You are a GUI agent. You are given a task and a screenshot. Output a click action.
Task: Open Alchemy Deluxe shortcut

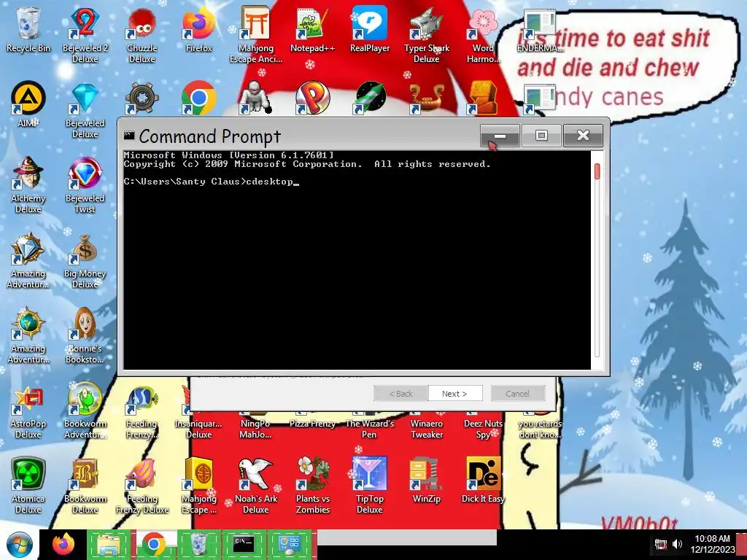28,186
